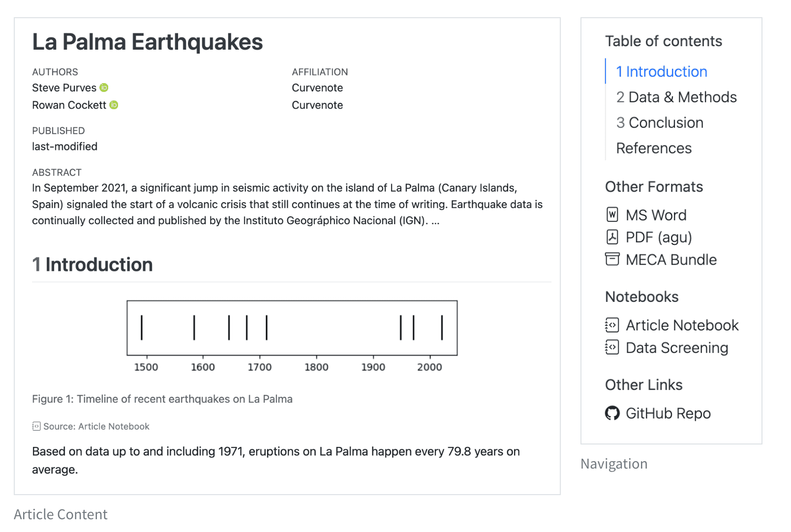Click the MS Word file icon
Screen dimensions: 791x532
point(612,215)
